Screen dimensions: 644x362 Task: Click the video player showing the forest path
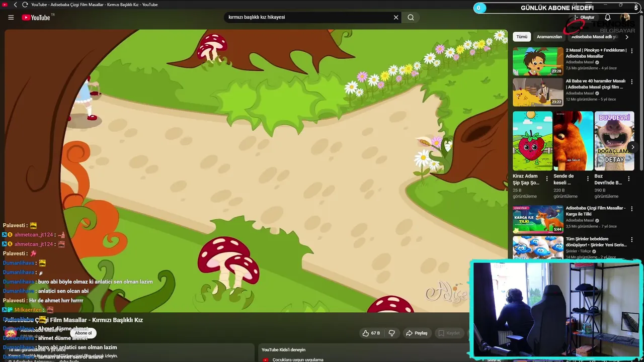click(256, 171)
